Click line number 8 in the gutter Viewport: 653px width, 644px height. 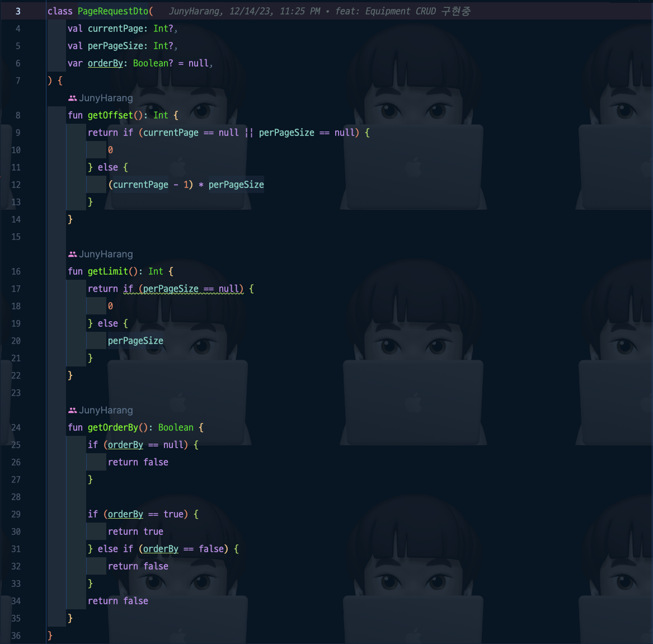click(x=18, y=115)
